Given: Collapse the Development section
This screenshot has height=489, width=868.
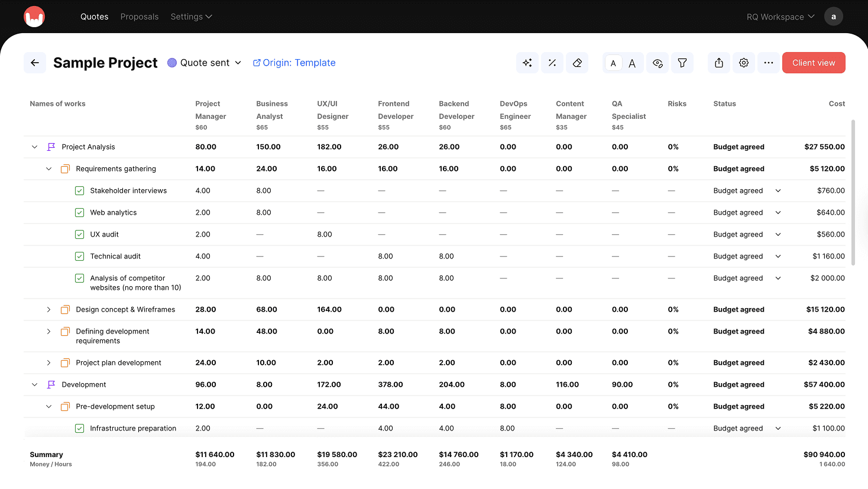Looking at the screenshot, I should pos(35,384).
